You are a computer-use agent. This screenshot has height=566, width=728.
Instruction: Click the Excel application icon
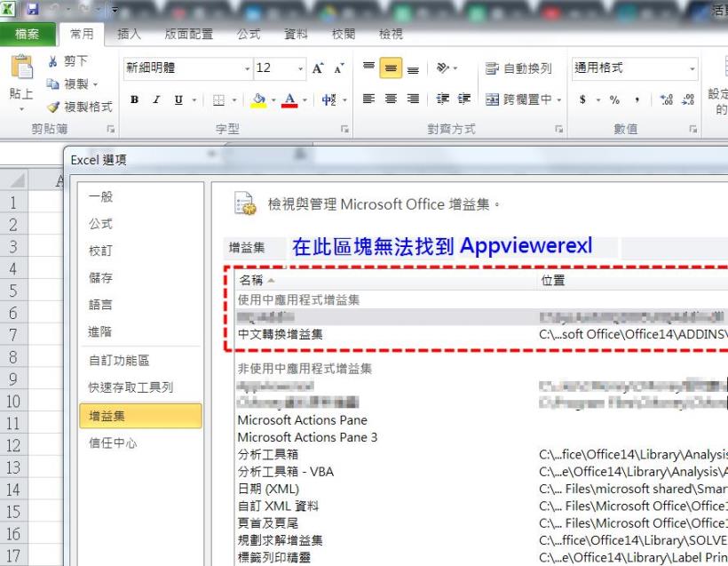coord(7,8)
